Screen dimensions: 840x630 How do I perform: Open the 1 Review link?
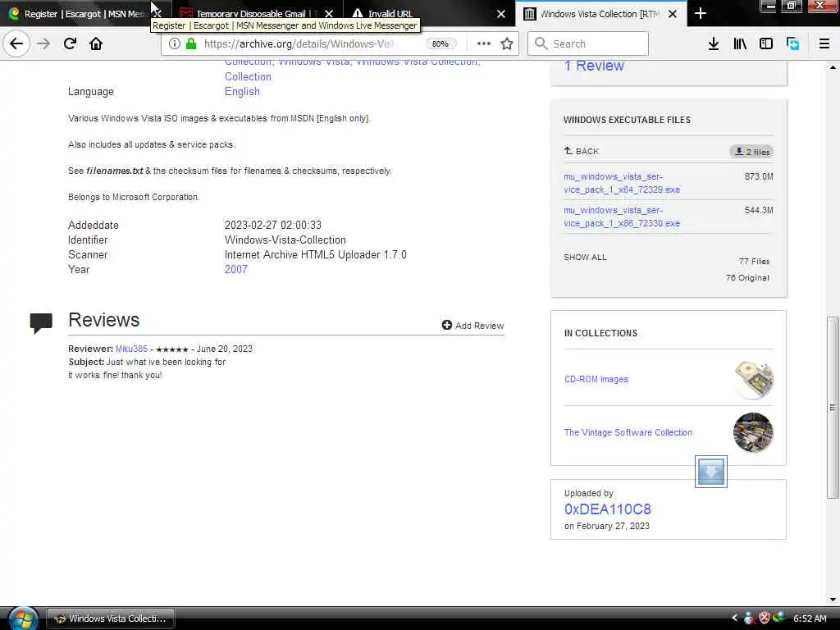point(594,66)
